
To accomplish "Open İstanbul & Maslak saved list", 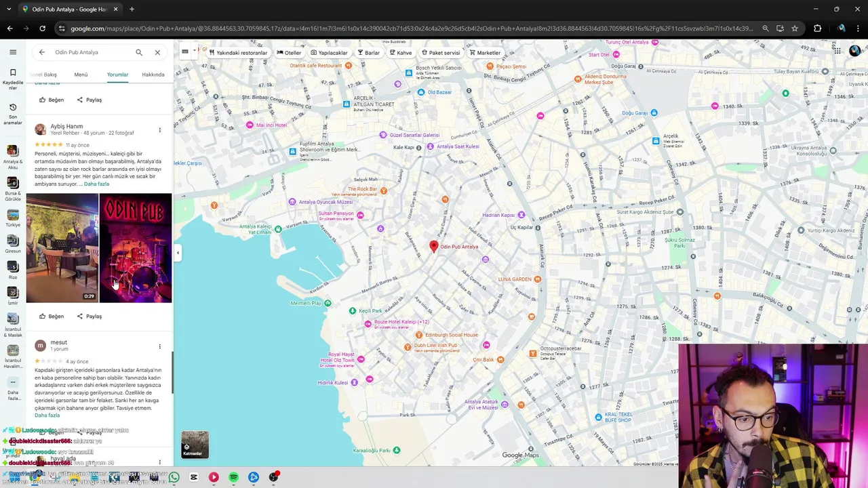I will (13, 325).
